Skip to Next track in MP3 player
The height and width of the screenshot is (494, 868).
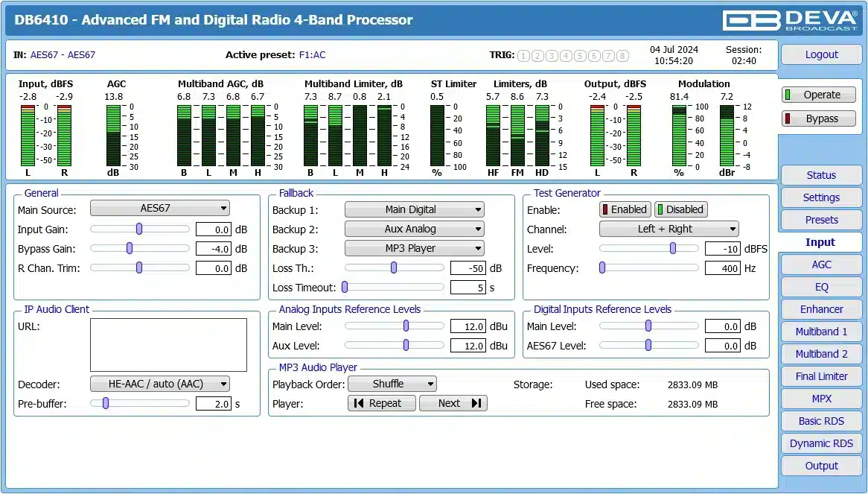[453, 403]
